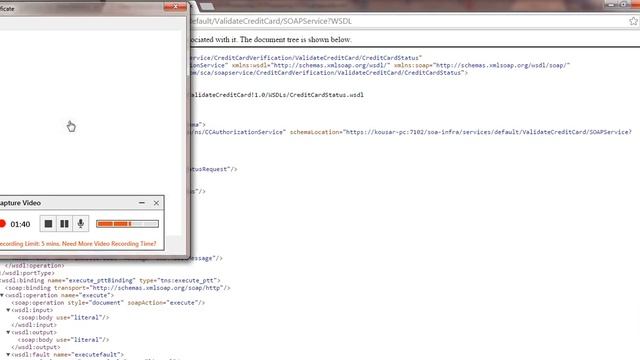Click the red record indicator

[2, 224]
